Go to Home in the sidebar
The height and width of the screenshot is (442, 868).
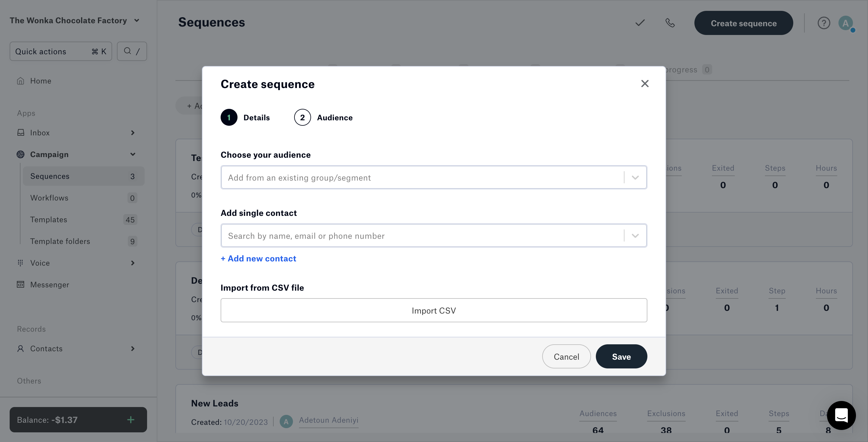point(40,81)
